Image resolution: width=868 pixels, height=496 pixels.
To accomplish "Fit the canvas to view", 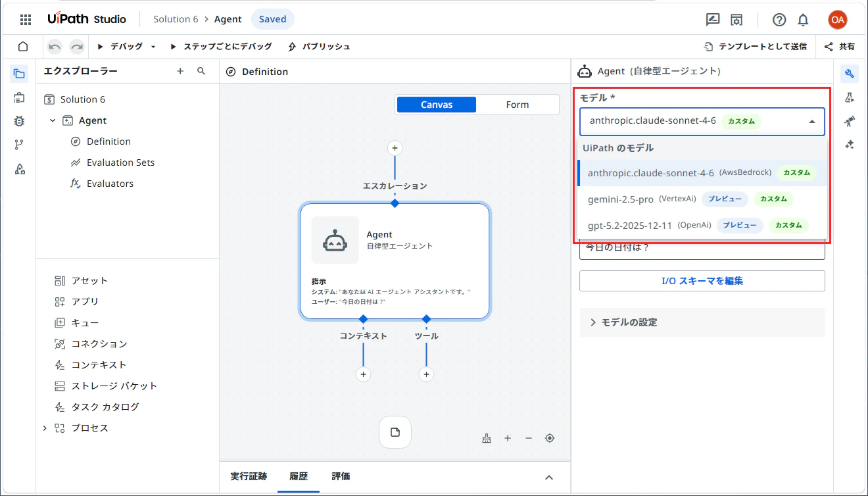I will (x=550, y=438).
